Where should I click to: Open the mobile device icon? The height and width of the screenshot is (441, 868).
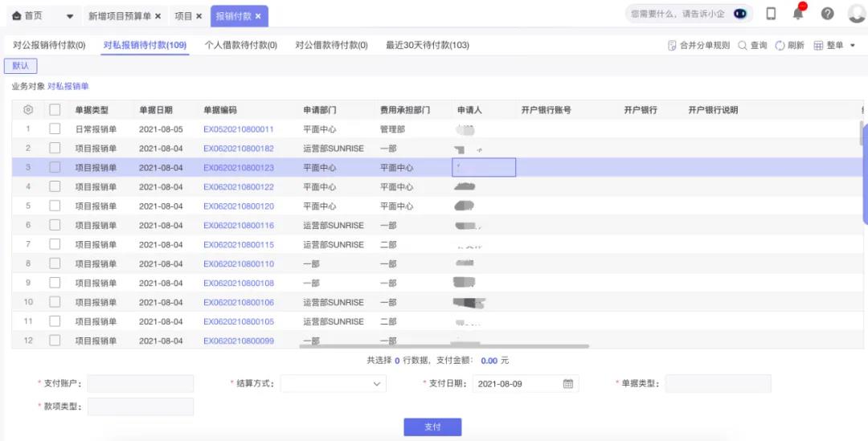(x=771, y=14)
